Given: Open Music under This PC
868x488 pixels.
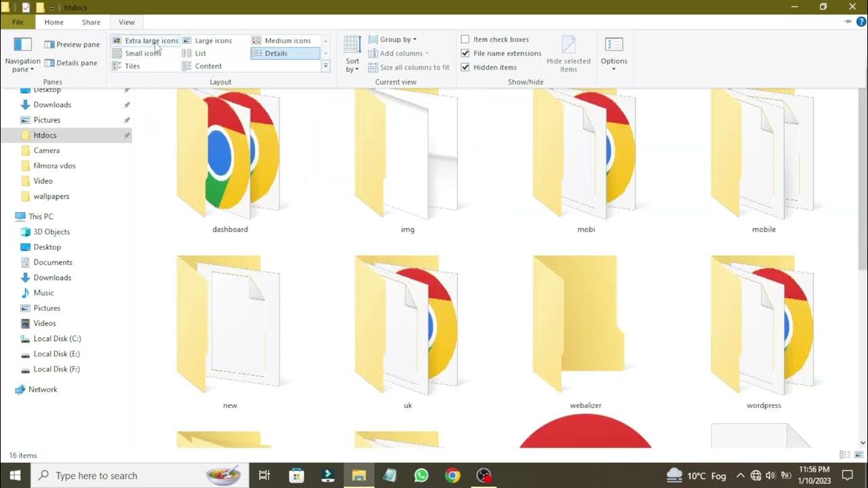Looking at the screenshot, I should [x=43, y=293].
